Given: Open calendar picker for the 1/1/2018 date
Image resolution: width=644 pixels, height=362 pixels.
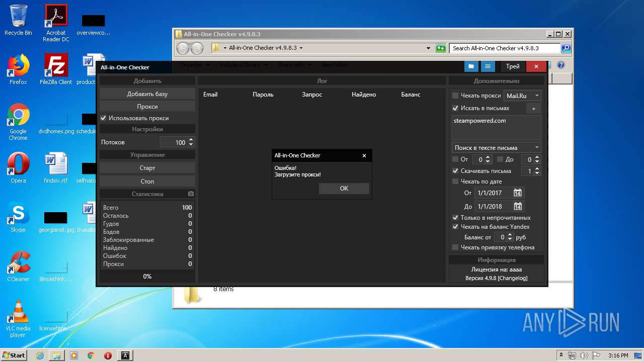Looking at the screenshot, I should click(x=518, y=206).
